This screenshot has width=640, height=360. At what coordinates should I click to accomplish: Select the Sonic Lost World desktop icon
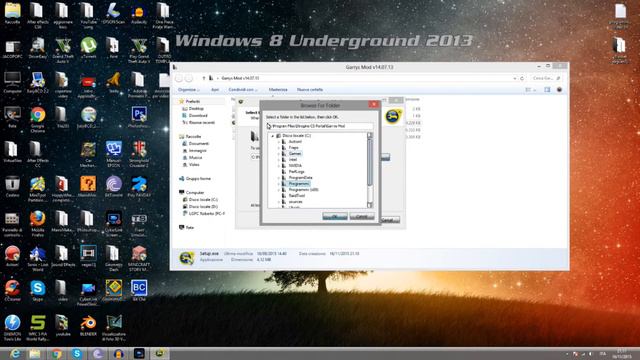pos(38,258)
